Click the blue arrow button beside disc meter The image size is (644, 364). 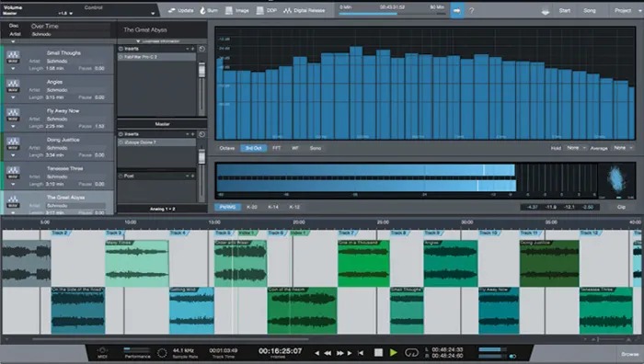coord(456,10)
